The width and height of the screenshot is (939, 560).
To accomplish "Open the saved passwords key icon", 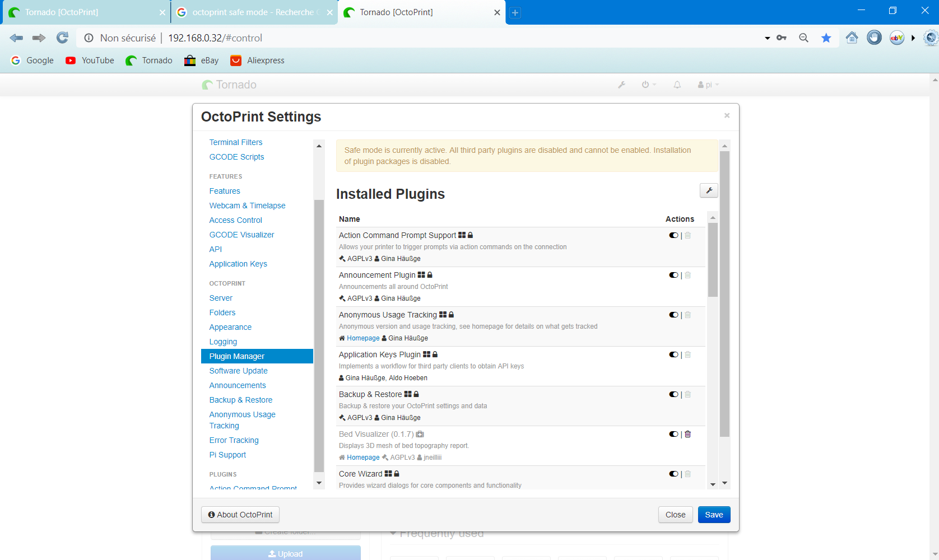I will [782, 38].
